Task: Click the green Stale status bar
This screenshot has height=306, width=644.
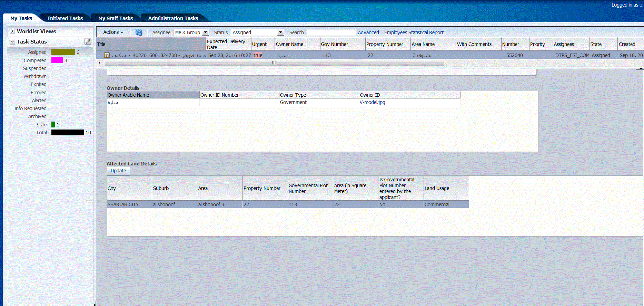Action: (x=53, y=125)
